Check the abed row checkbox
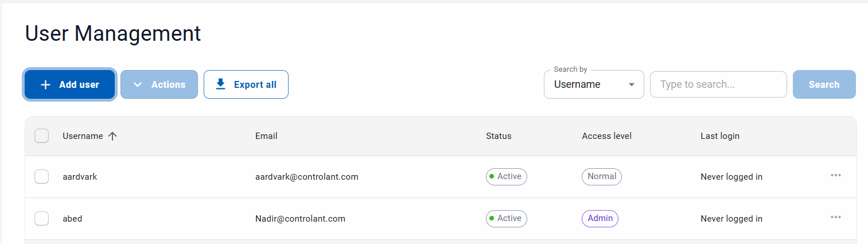The image size is (868, 244). [42, 218]
